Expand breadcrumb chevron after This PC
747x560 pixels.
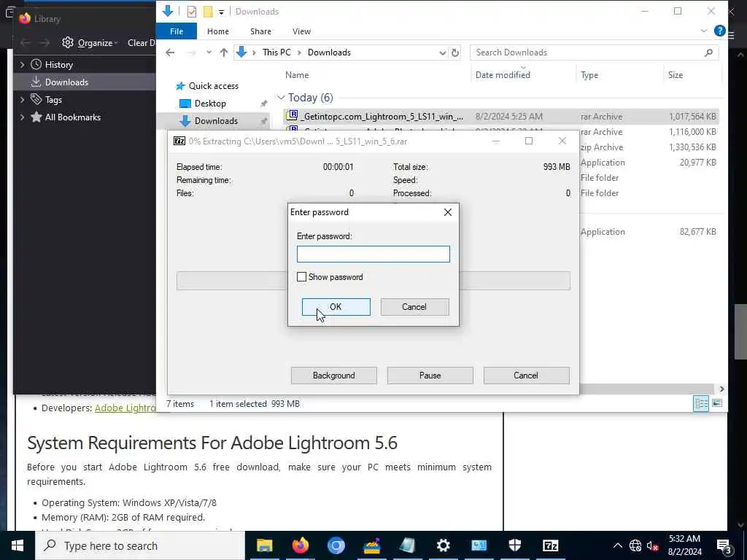point(299,52)
